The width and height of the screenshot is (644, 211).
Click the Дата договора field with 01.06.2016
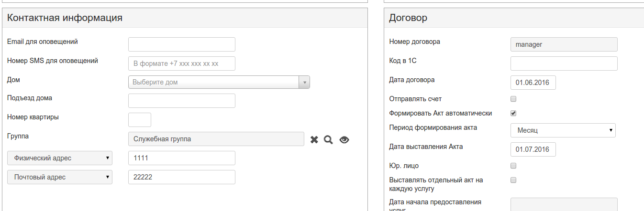point(533,83)
